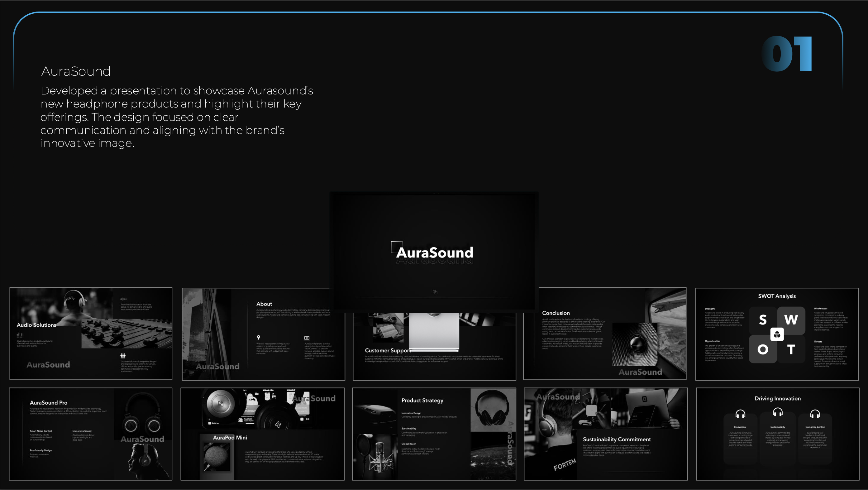This screenshot has height=490, width=868.
Task: Select the W tile in SWOT Analysis
Action: (x=791, y=320)
